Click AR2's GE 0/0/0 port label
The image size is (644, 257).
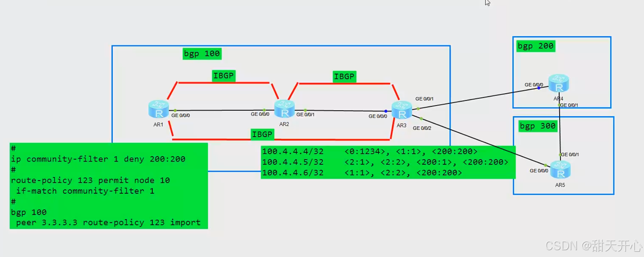[260, 114]
